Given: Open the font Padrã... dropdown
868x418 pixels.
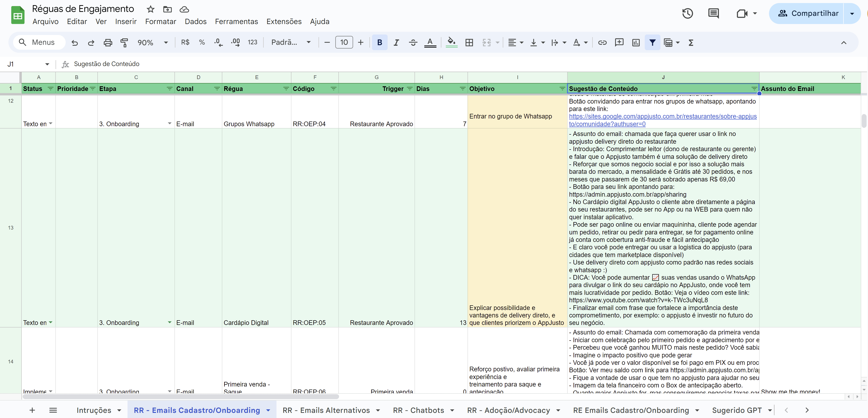Looking at the screenshot, I should [x=291, y=42].
